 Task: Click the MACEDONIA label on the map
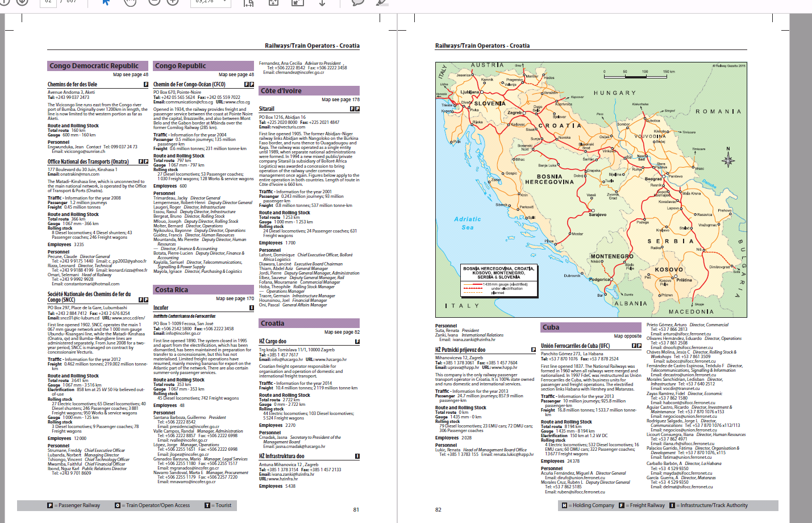pyautogui.click(x=692, y=312)
